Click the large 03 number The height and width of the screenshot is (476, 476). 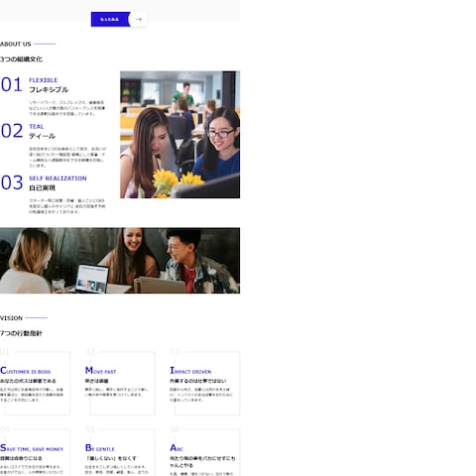12,182
